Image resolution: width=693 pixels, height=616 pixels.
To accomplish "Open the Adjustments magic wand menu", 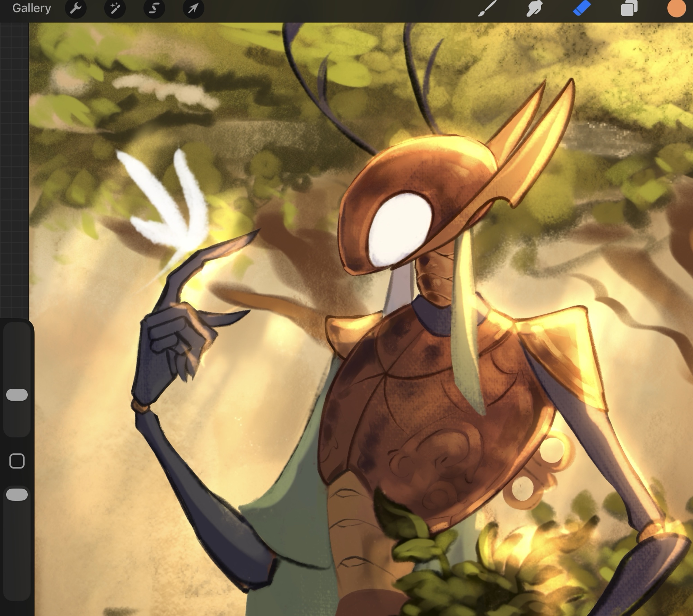I will tap(115, 8).
